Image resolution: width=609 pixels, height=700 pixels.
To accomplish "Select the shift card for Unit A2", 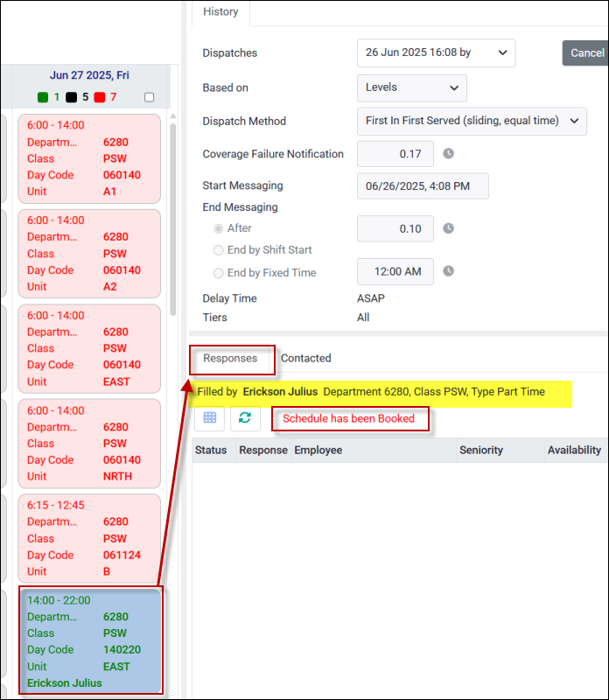I will (89, 254).
